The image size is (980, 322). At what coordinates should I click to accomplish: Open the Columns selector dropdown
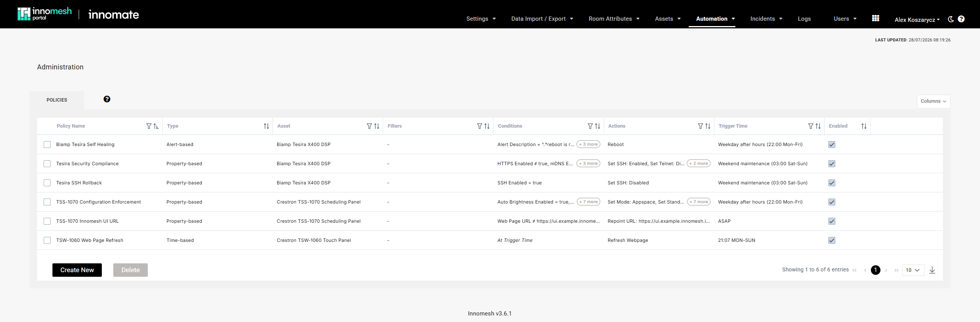933,101
